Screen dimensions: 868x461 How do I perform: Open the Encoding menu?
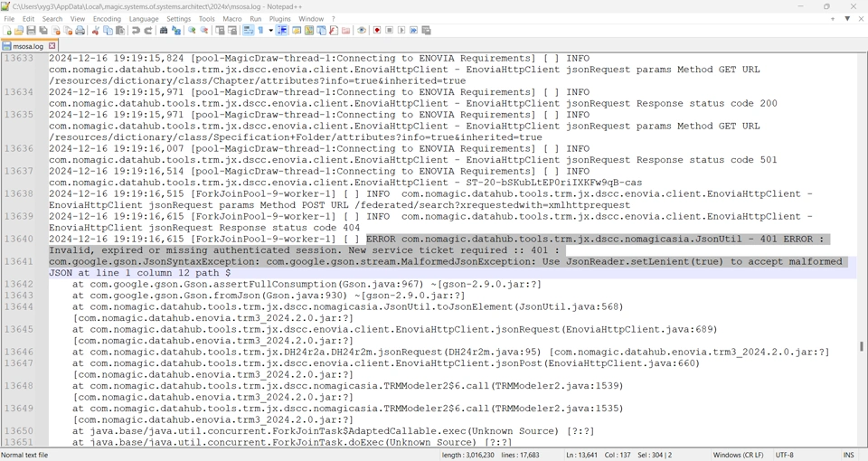(107, 19)
